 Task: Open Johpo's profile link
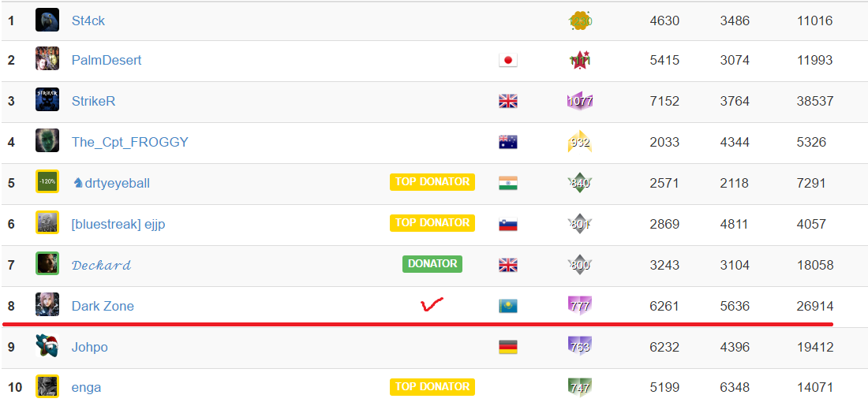click(90, 348)
